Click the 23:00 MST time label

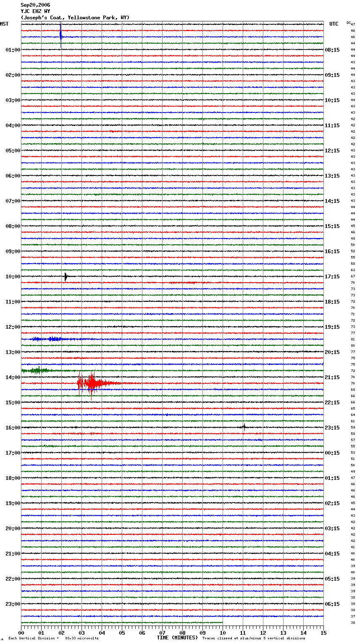coord(13,604)
